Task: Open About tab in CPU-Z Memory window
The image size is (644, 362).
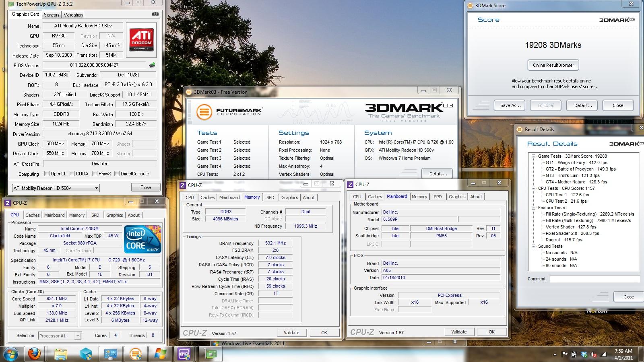Action: pos(309,197)
